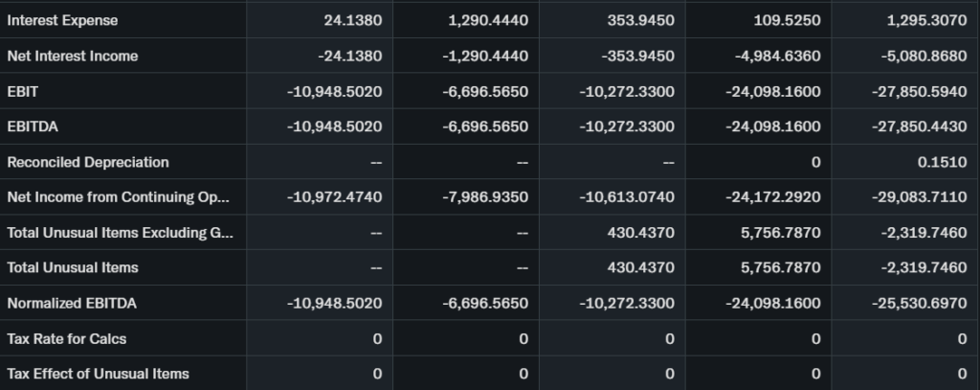This screenshot has height=390, width=980.
Task: Click the Reconciled Depreciation row label
Action: [88, 162]
